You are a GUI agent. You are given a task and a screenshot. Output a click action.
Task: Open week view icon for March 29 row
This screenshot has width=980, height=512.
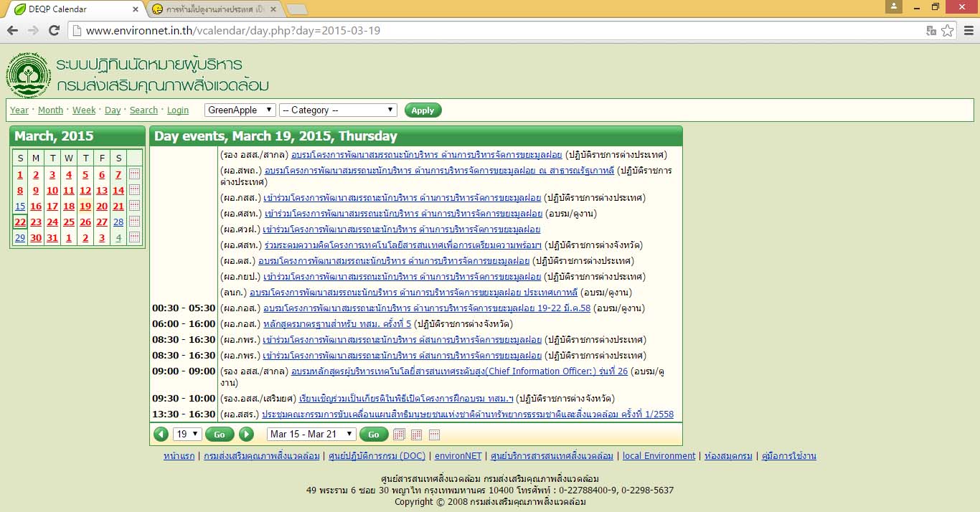pyautogui.click(x=134, y=237)
